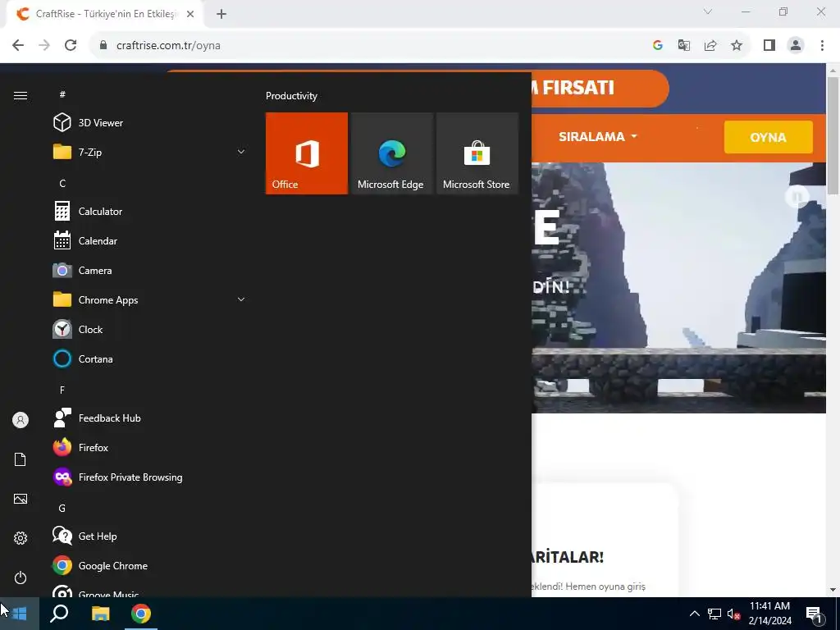Screen dimensions: 840x630
Task: Click the 'F' letter group header
Action: (x=62, y=390)
